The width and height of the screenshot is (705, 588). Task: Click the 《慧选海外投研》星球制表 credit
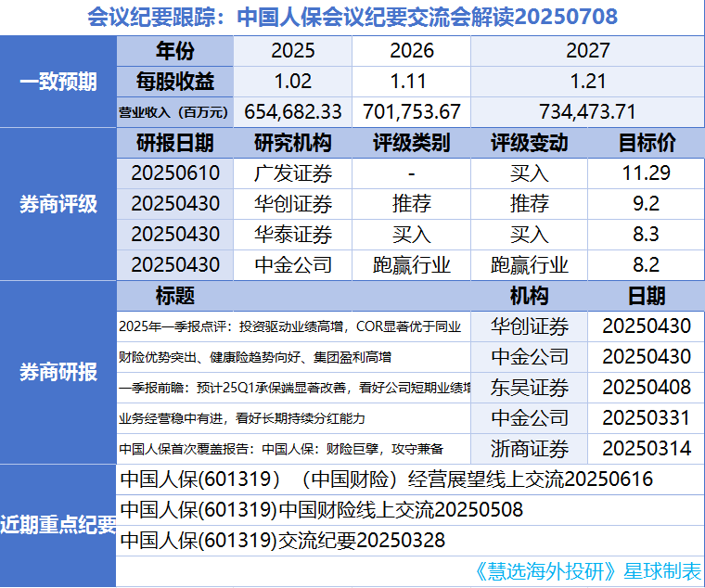[x=588, y=571]
